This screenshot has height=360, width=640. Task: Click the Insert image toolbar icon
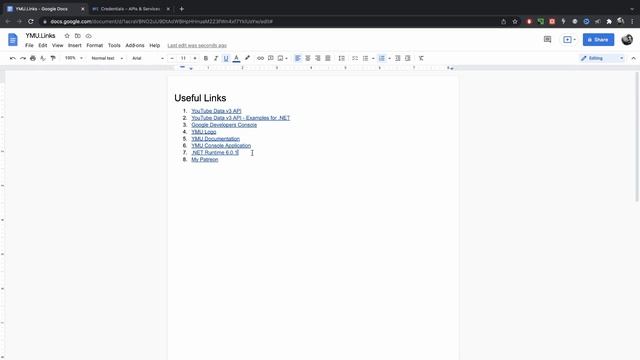[280, 58]
